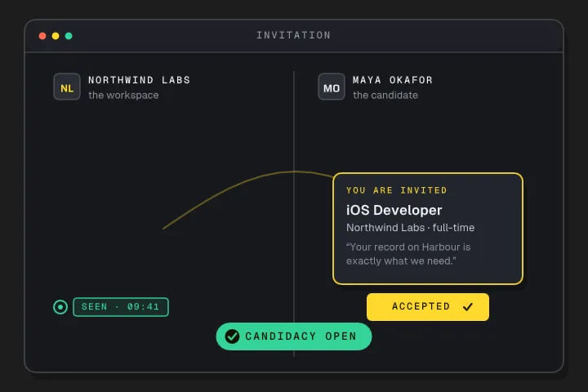This screenshot has width=588, height=392.
Task: Click the yellow Accepted button
Action: click(428, 307)
